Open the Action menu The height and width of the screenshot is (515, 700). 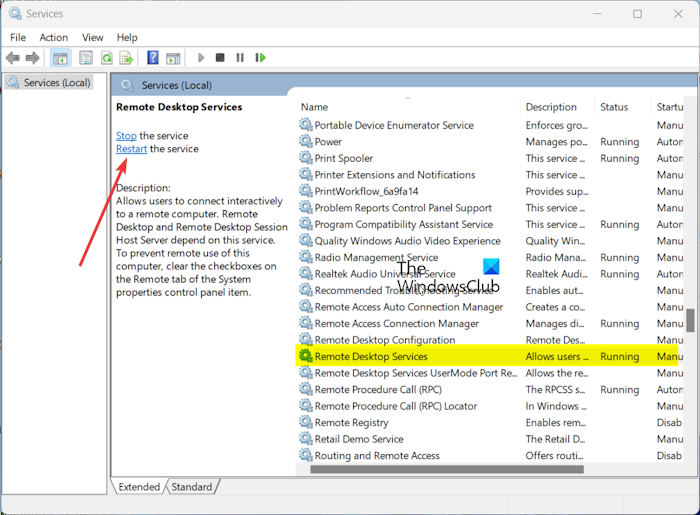[54, 37]
